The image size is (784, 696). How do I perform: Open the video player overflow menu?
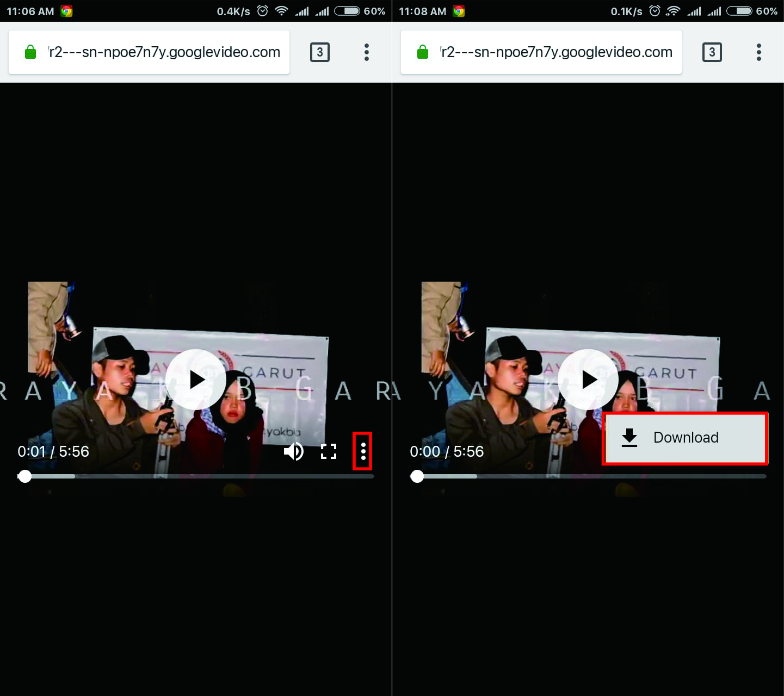pos(363,451)
